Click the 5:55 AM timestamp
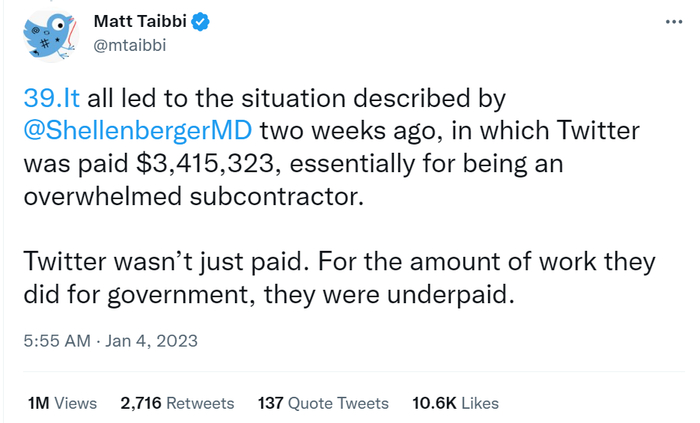Screen dimensions: 700x423 [58, 340]
